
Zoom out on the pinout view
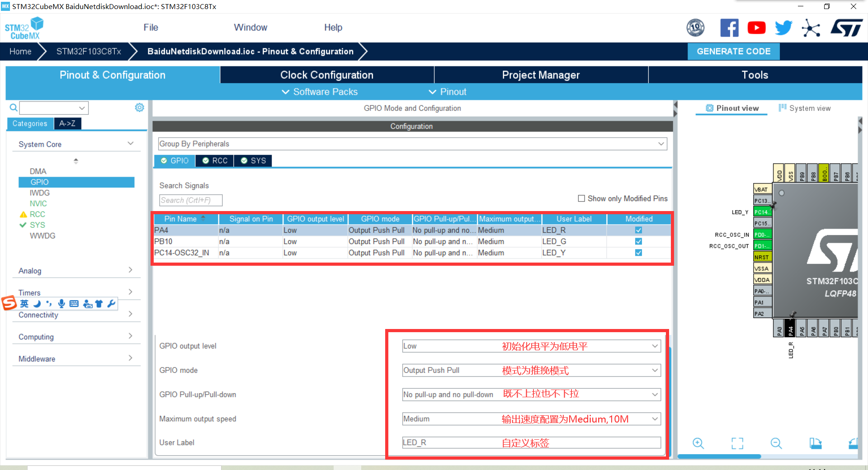pyautogui.click(x=776, y=443)
